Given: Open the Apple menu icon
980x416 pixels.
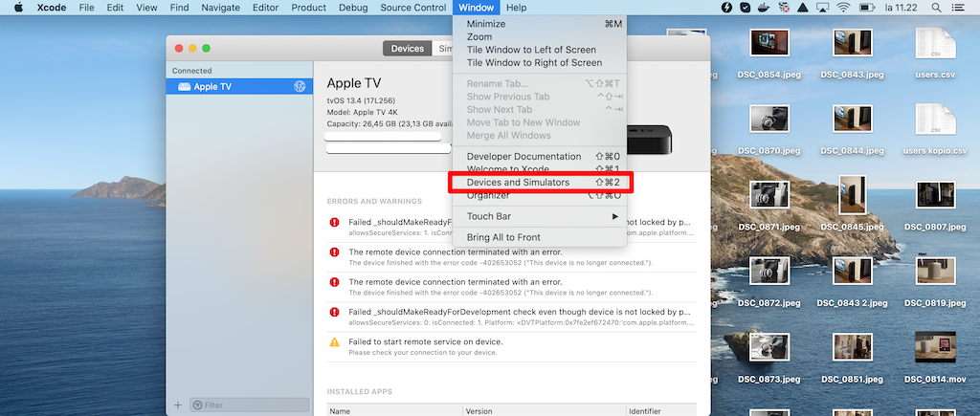Looking at the screenshot, I should coord(18,8).
